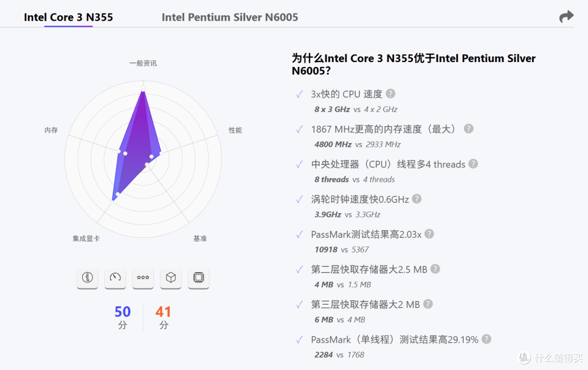Click PassMark测试结果高2.03x item
Image resolution: width=588 pixels, height=370 pixels.
click(366, 235)
